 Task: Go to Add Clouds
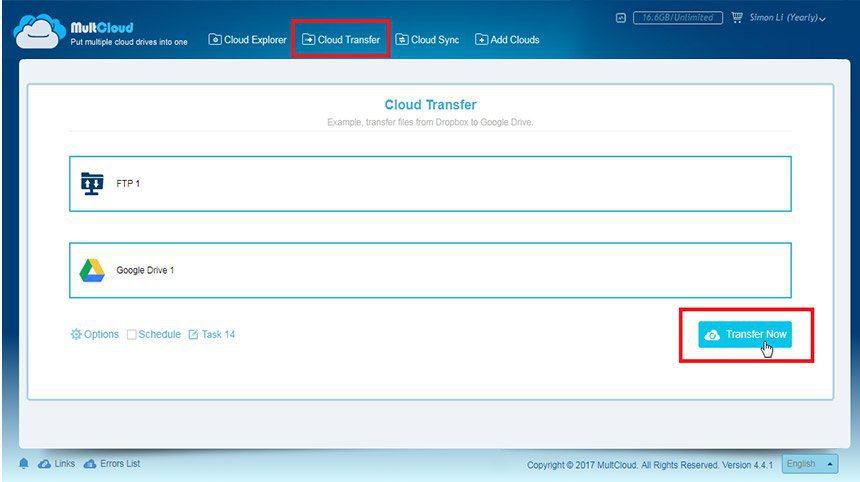point(507,39)
